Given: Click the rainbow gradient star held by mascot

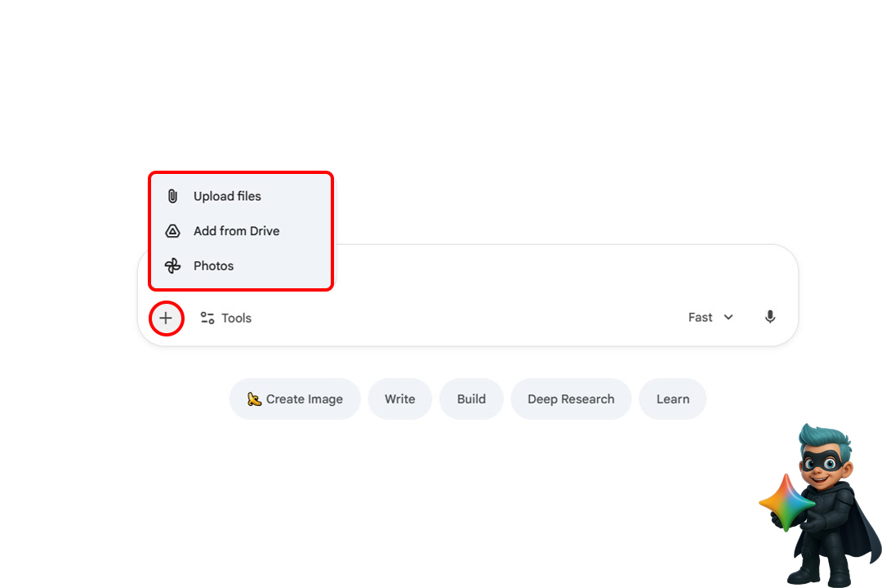Looking at the screenshot, I should (789, 501).
